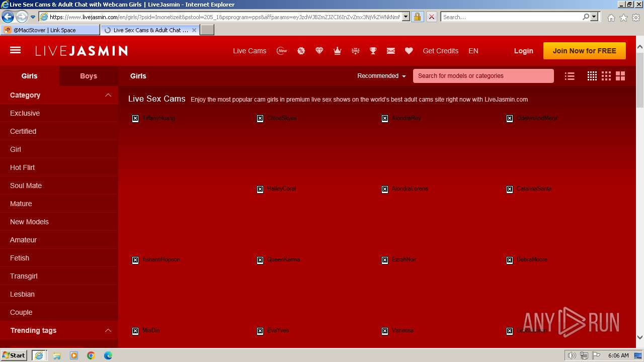Image resolution: width=644 pixels, height=362 pixels.
Task: Open Microsoft Edge from the taskbar
Action: [x=108, y=355]
